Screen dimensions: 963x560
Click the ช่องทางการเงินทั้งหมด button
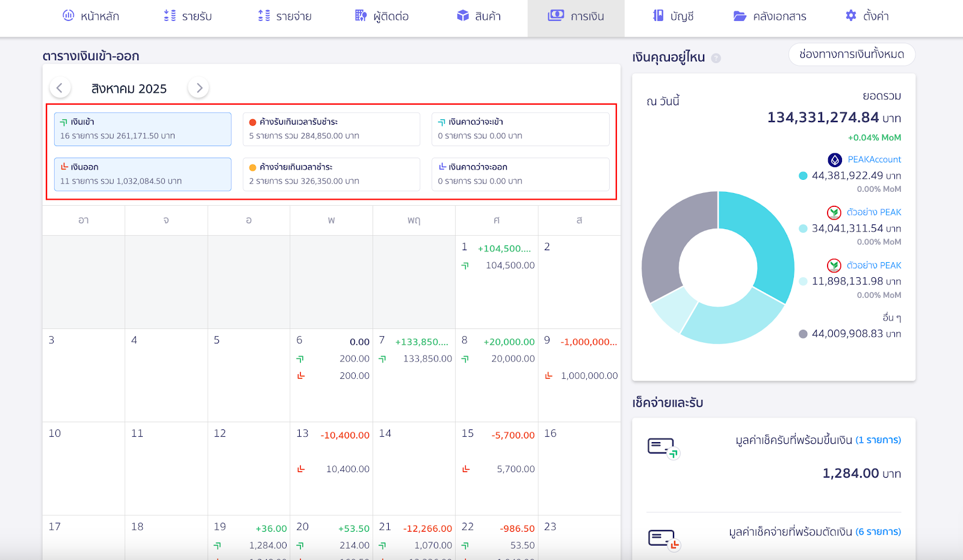click(852, 54)
